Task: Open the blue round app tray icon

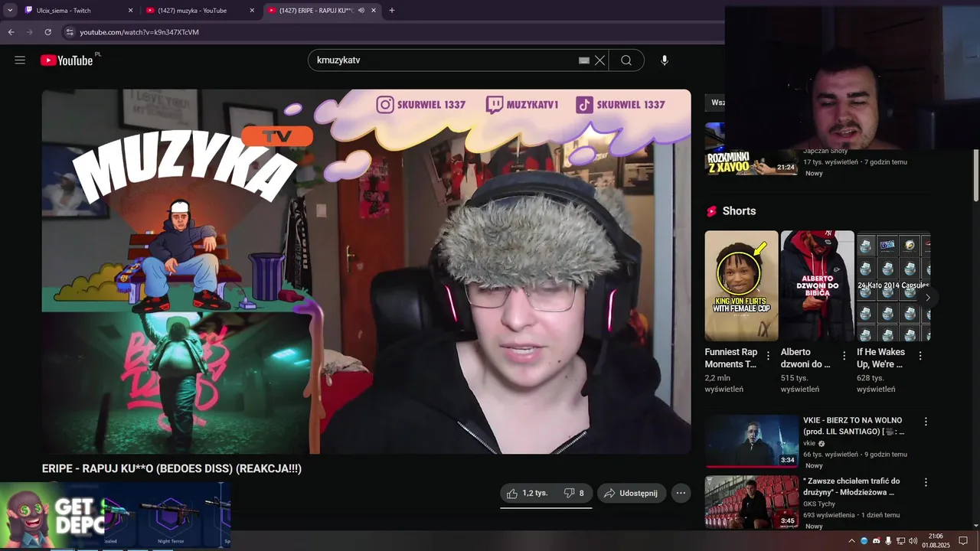Action: click(x=864, y=541)
